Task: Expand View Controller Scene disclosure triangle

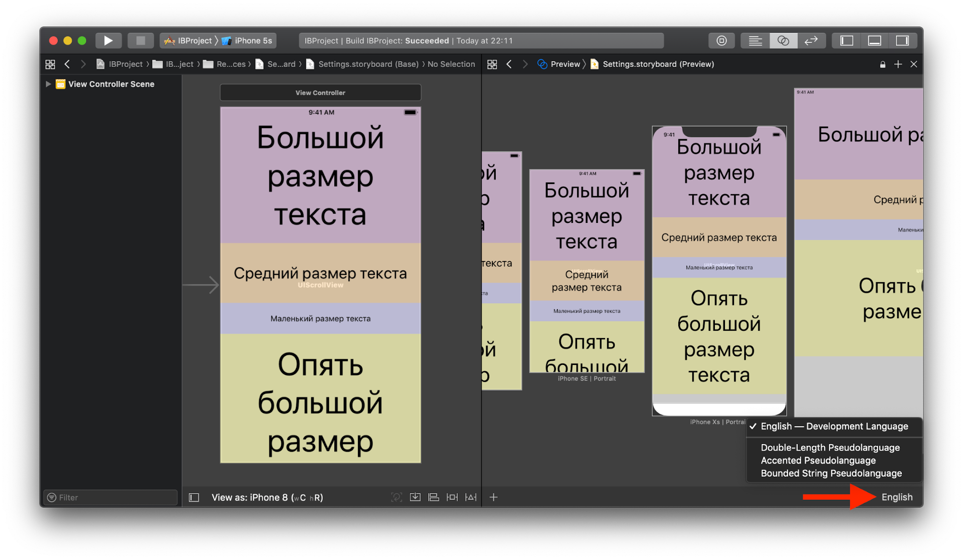Action: click(x=48, y=84)
